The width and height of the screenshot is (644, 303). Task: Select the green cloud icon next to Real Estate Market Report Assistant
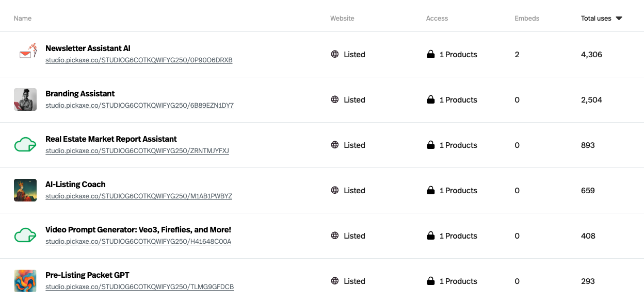coord(25,145)
